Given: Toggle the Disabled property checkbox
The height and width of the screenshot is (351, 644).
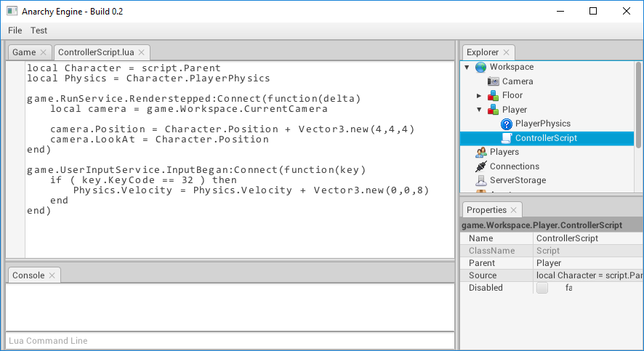Looking at the screenshot, I should click(x=542, y=288).
